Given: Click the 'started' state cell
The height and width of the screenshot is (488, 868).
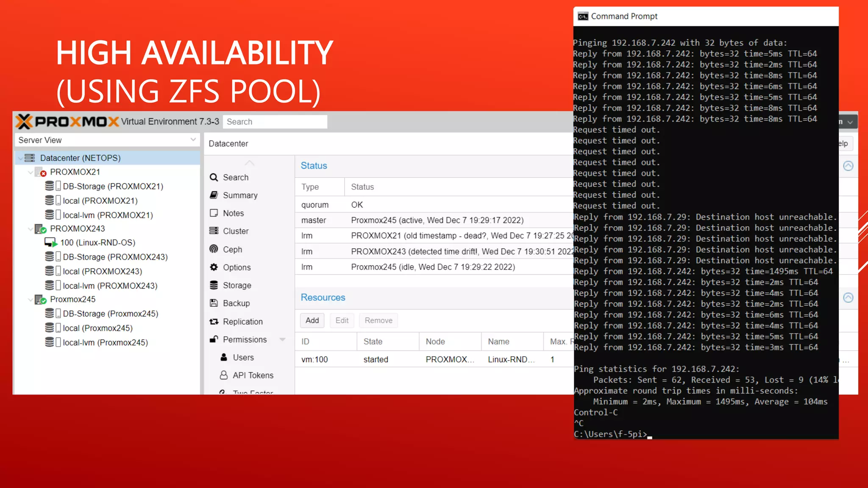Looking at the screenshot, I should [376, 359].
